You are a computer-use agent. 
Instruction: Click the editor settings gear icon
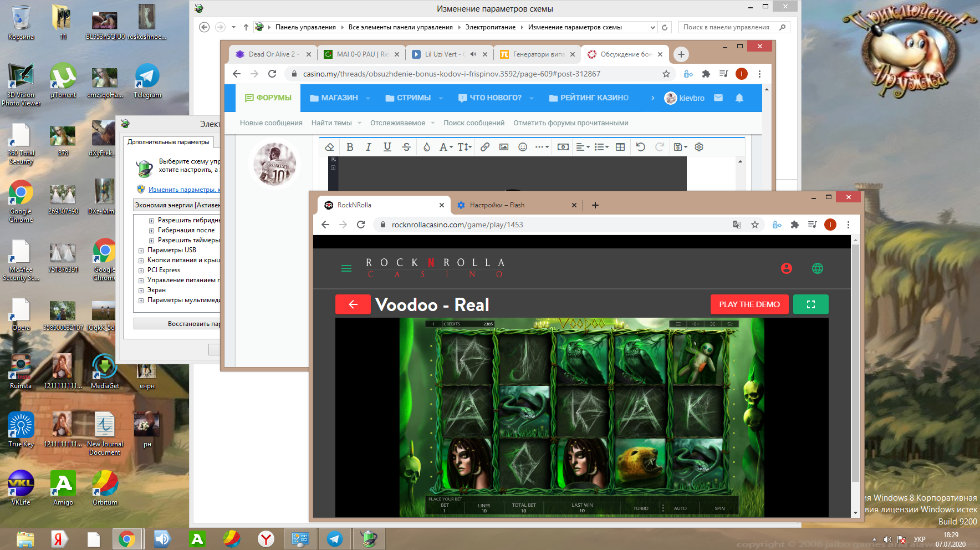(699, 147)
